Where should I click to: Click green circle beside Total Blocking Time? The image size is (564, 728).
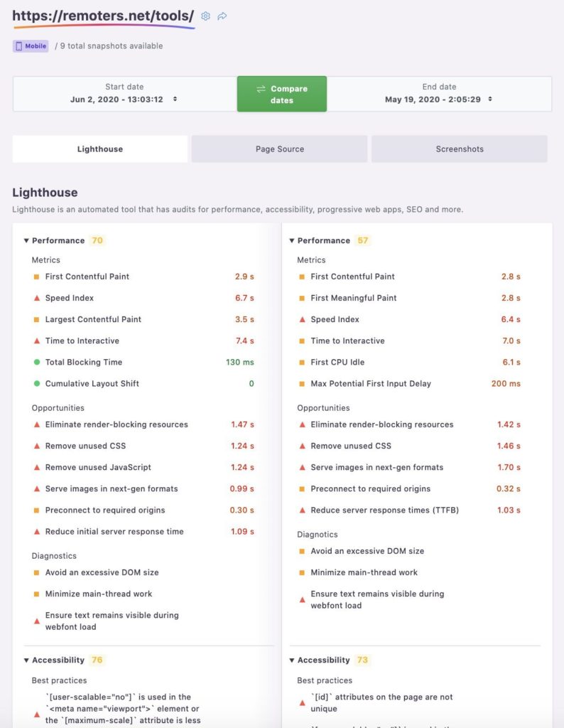pos(37,362)
